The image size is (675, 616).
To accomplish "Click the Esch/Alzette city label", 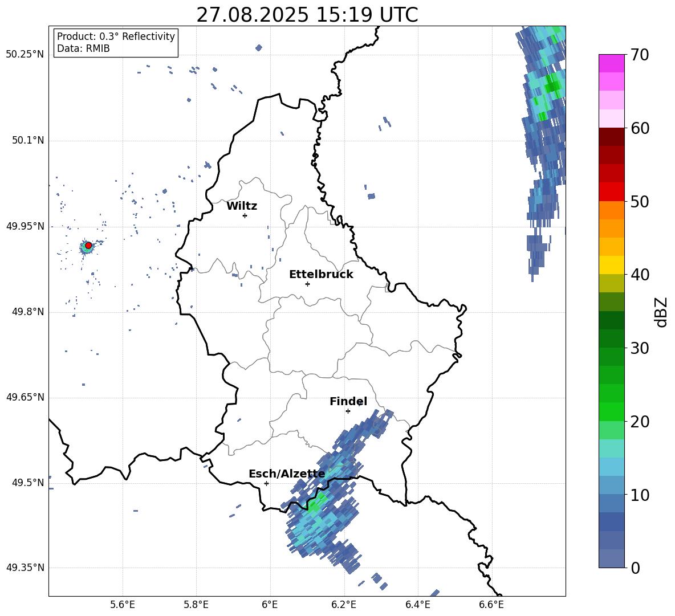I will pos(287,474).
